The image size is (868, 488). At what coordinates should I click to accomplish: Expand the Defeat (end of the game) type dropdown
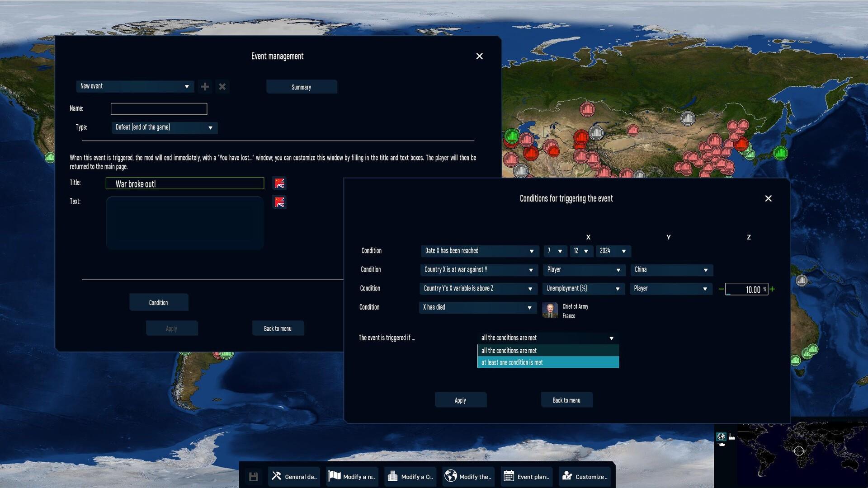tap(165, 127)
